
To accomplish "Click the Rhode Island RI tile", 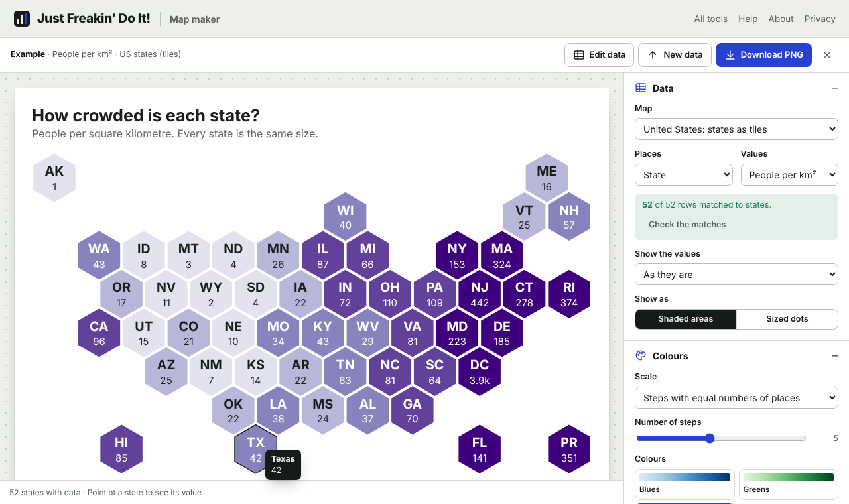I will coord(569,294).
